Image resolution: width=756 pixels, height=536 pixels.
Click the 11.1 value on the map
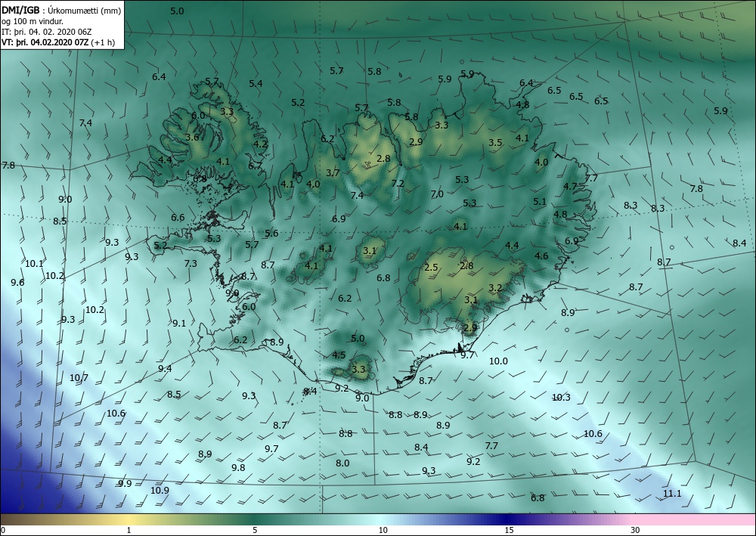[x=672, y=494]
